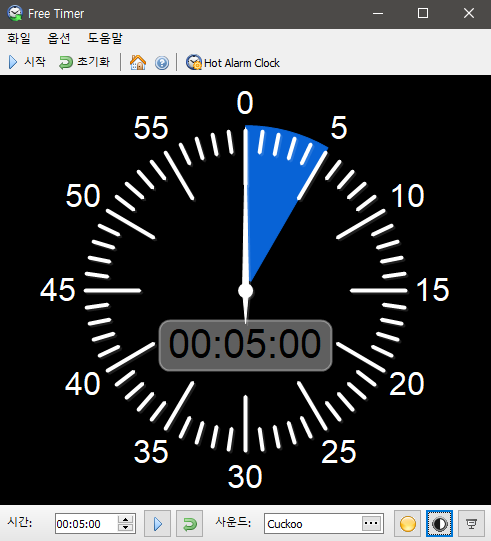Reset the timer with the bottom green arrow
Image resolution: width=491 pixels, height=541 pixels.
click(x=189, y=524)
